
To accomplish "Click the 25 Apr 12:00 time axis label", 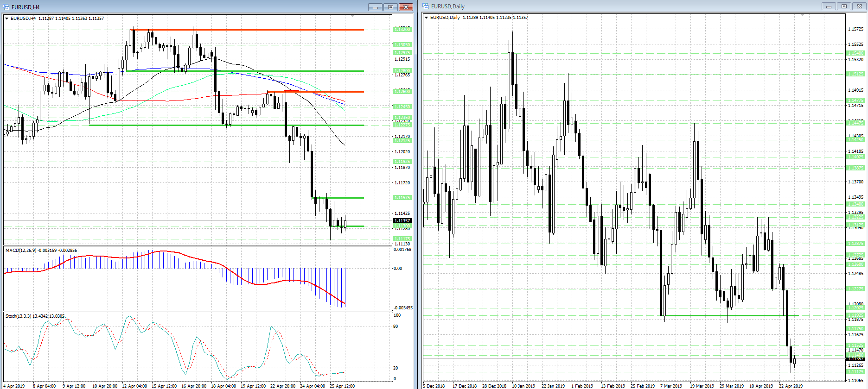I will click(342, 386).
